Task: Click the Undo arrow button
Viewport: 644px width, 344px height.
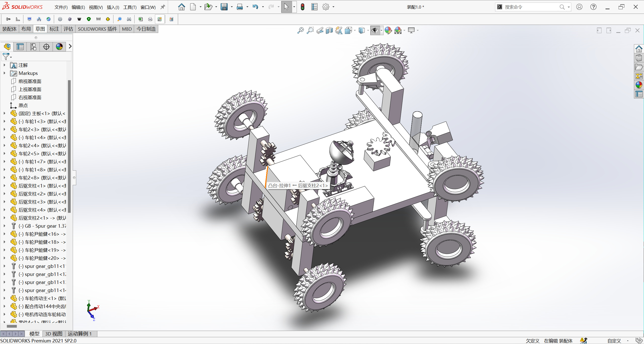Action: point(255,7)
